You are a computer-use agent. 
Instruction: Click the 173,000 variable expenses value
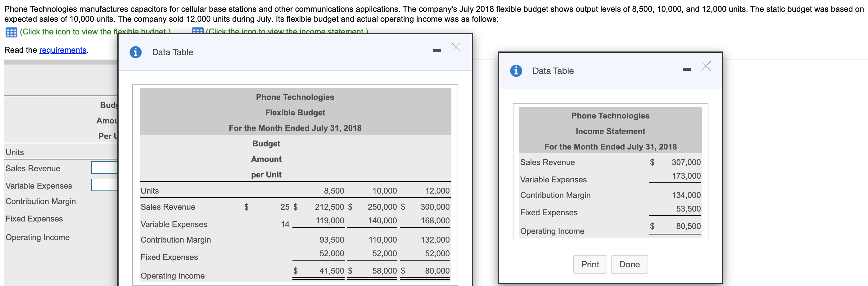(x=686, y=176)
